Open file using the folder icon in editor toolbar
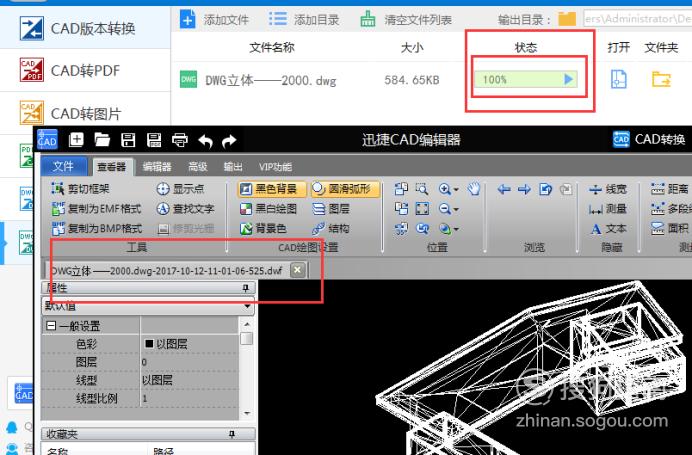 coord(102,140)
